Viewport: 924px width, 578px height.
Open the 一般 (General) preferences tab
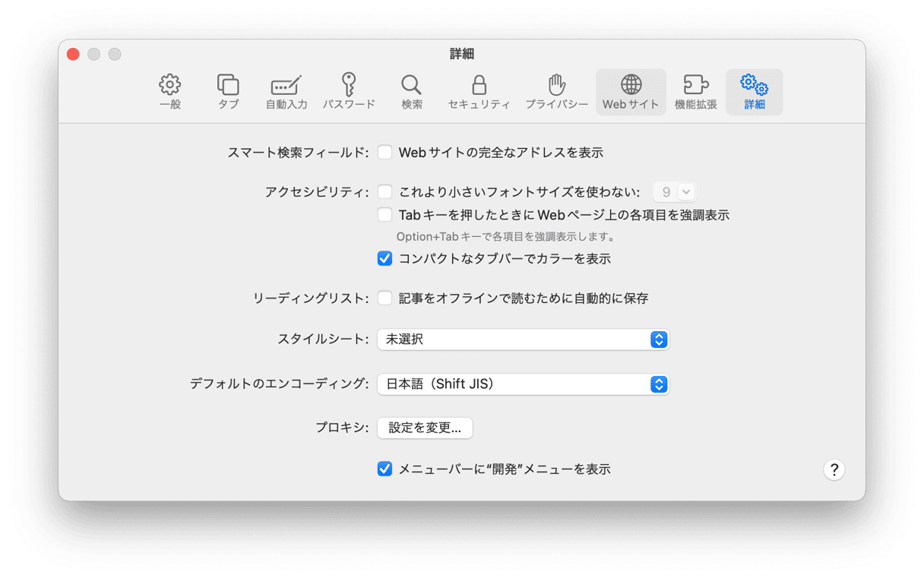click(170, 93)
